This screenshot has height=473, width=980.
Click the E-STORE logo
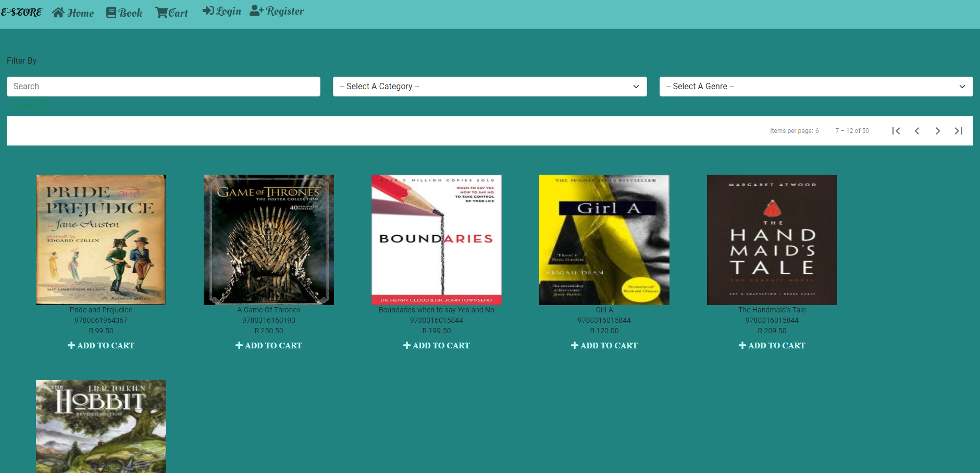pyautogui.click(x=21, y=12)
